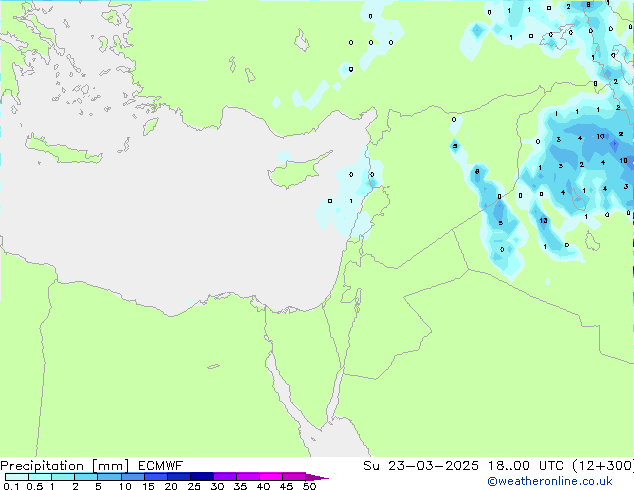Pick the 20–25 mm legend swatch

(178, 477)
